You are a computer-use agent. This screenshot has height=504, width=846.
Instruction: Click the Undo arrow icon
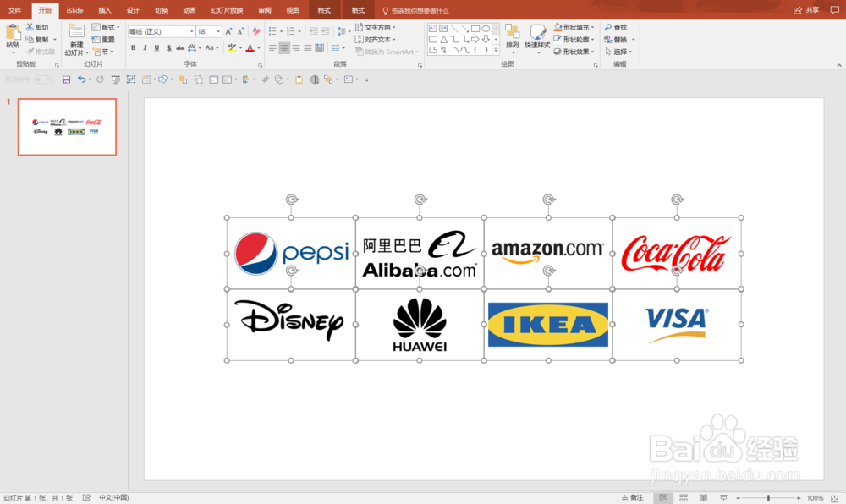click(81, 79)
